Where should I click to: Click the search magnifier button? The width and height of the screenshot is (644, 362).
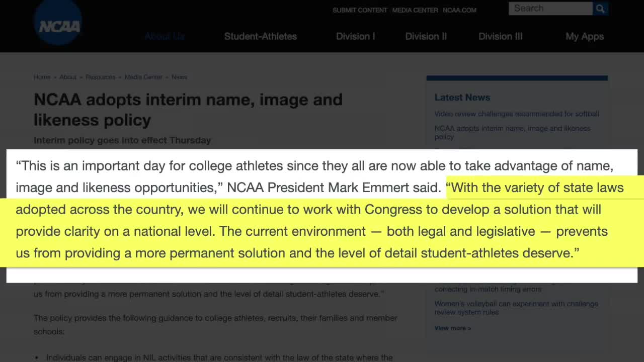600,9
